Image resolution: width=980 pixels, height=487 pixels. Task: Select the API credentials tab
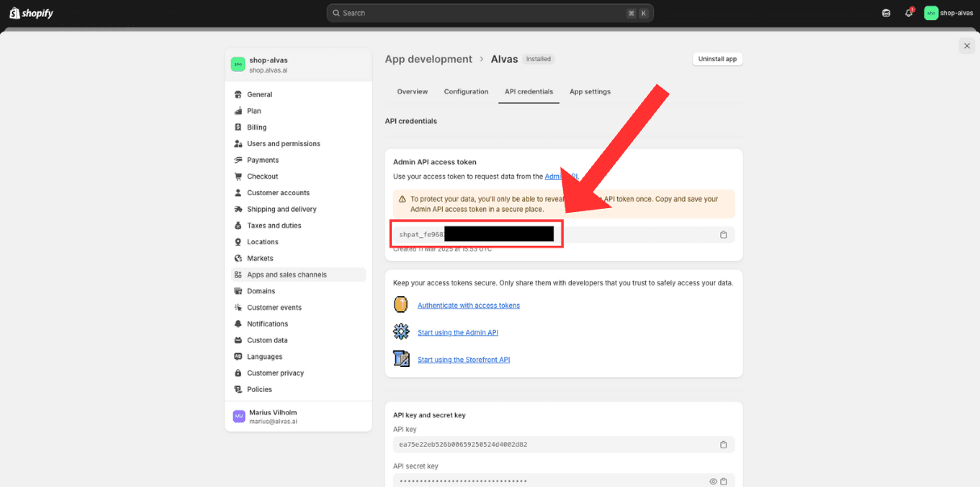pos(529,92)
